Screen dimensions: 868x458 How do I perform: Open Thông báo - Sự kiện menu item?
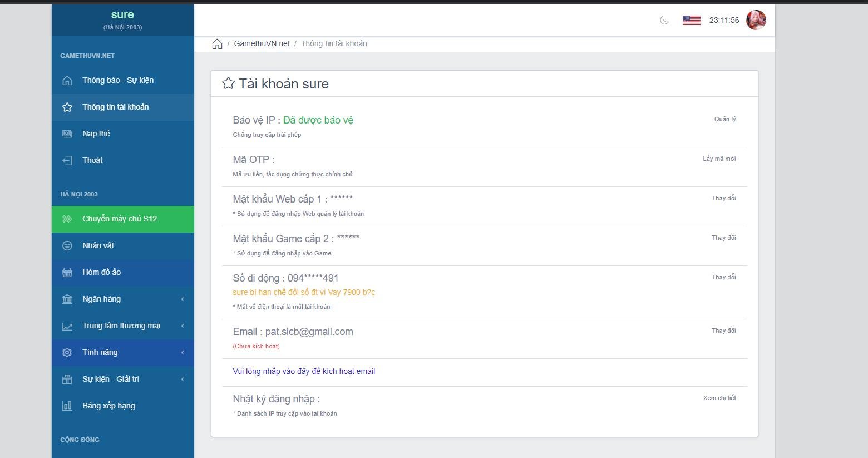point(118,80)
